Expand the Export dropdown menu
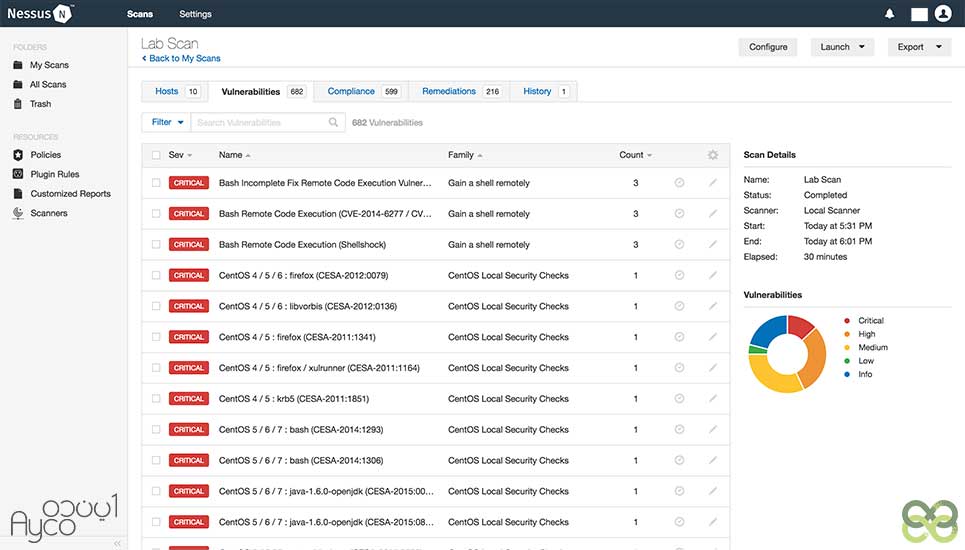 click(919, 47)
